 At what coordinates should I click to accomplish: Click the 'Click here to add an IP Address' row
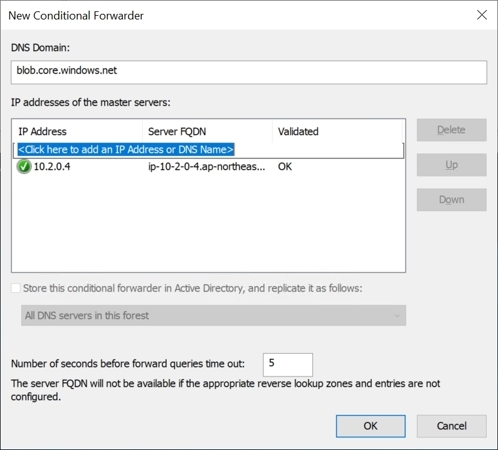tap(208, 150)
